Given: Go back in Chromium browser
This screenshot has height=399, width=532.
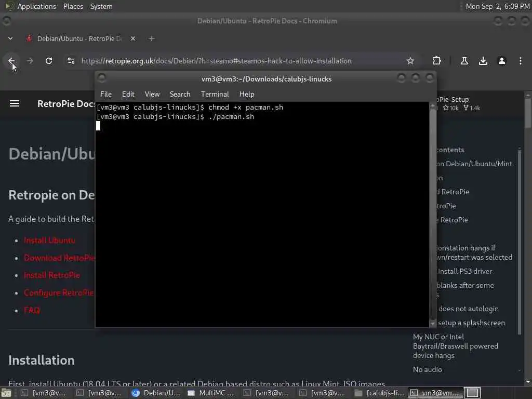Looking at the screenshot, I should point(11,61).
